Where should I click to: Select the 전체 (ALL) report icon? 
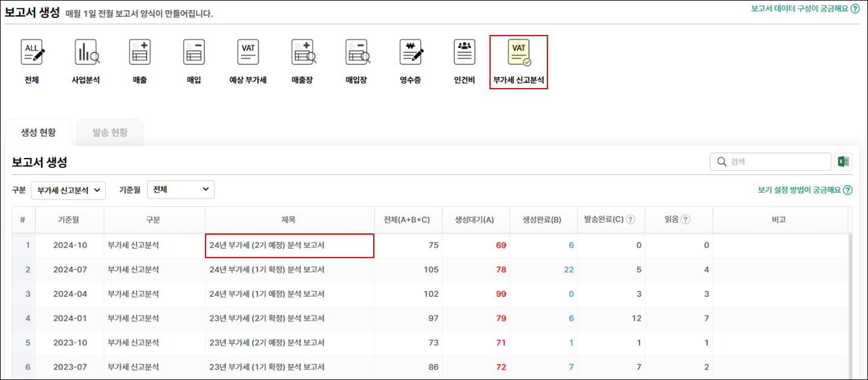[32, 53]
